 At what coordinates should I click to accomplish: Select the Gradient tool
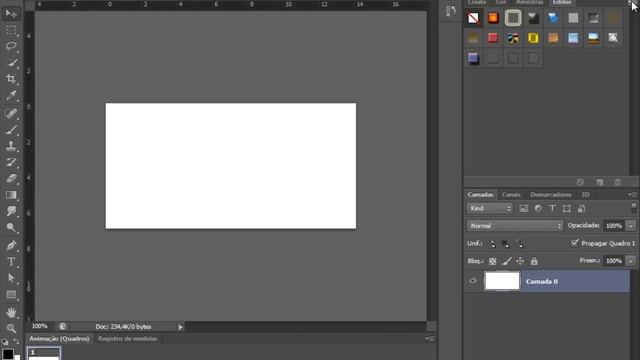pos(11,195)
